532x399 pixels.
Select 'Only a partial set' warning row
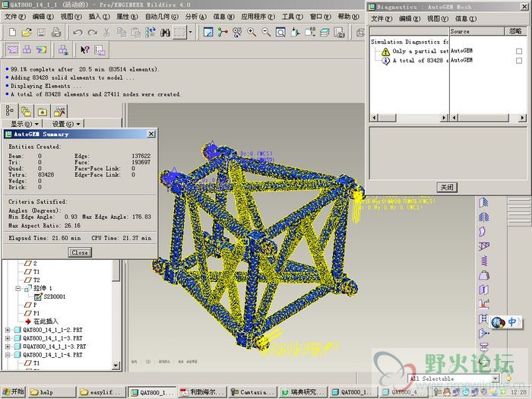414,51
